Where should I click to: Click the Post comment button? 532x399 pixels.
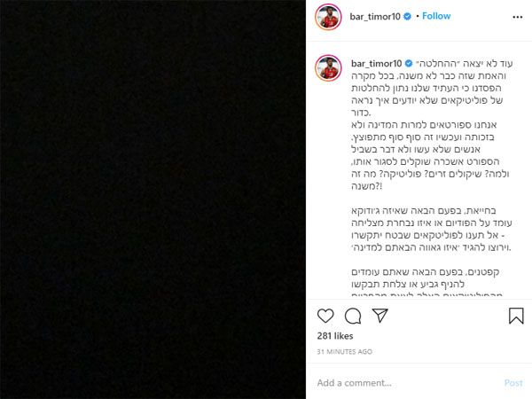[x=513, y=383]
